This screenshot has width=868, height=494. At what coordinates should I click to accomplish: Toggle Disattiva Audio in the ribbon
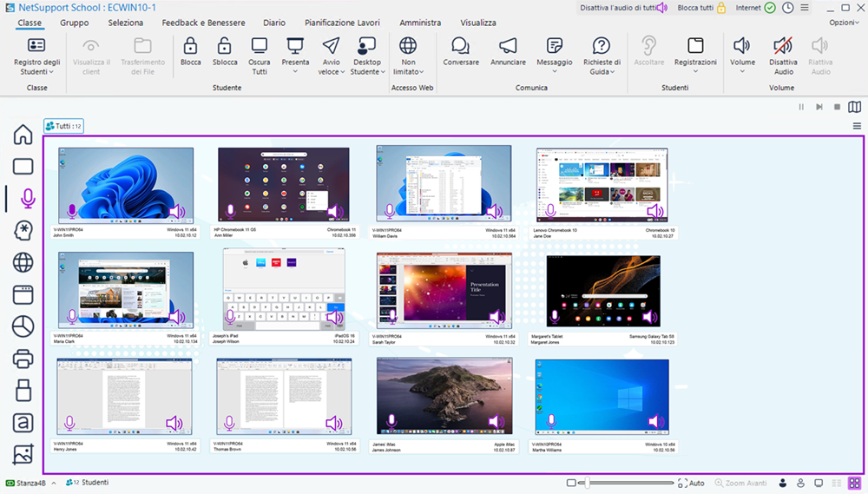tap(783, 47)
